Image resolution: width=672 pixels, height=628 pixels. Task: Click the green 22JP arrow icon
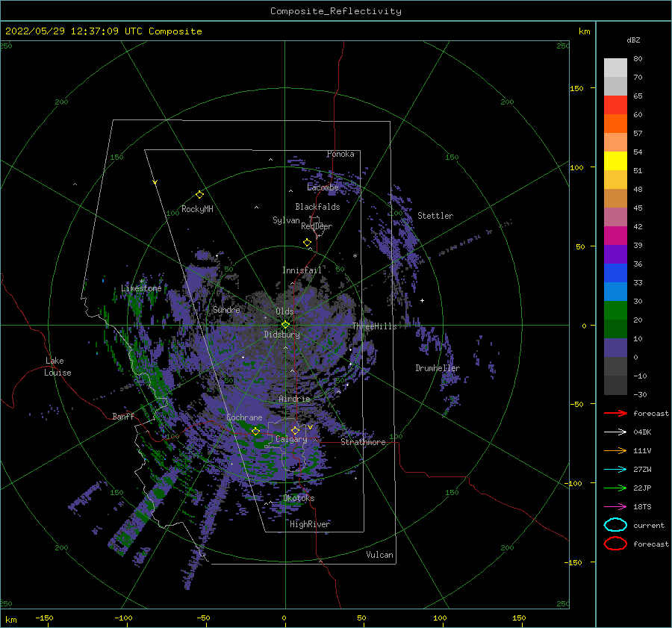[x=615, y=488]
